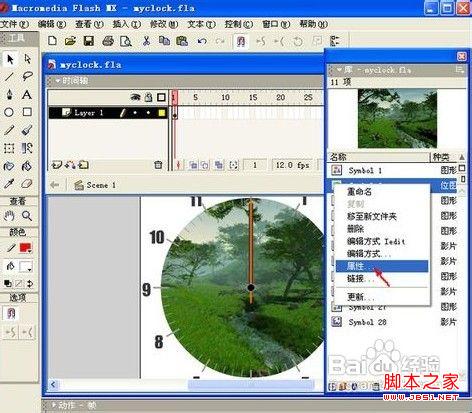Choose 更新... from the context menu

[382, 296]
